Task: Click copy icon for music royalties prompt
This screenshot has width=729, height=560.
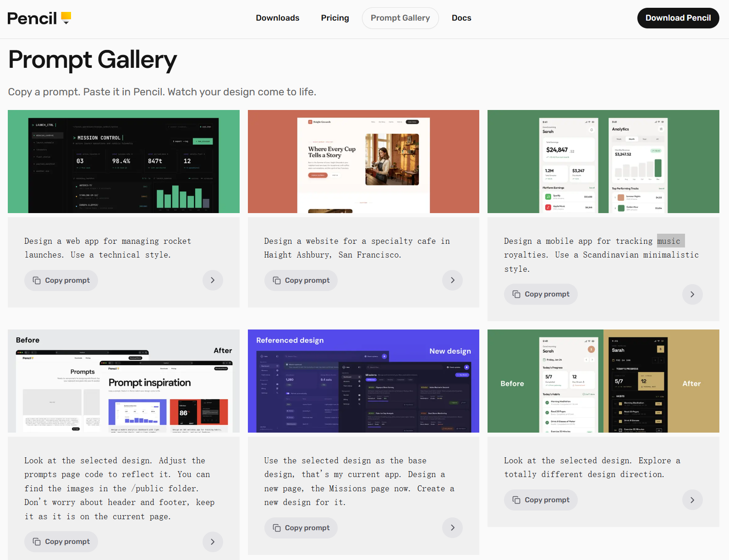Action: (516, 294)
